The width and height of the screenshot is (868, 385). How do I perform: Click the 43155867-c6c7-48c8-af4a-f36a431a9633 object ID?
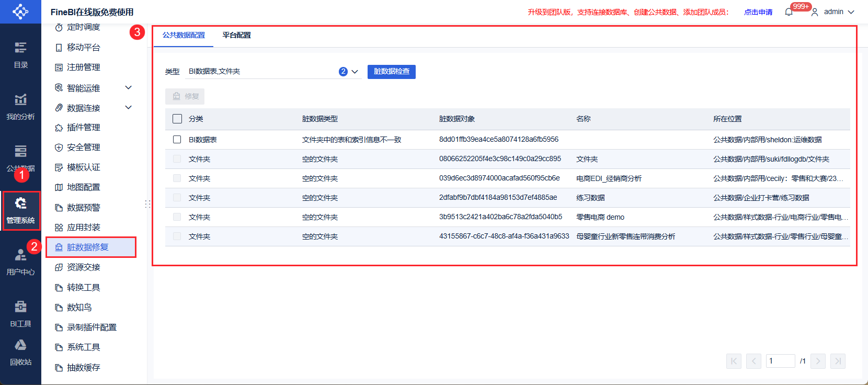pyautogui.click(x=504, y=236)
